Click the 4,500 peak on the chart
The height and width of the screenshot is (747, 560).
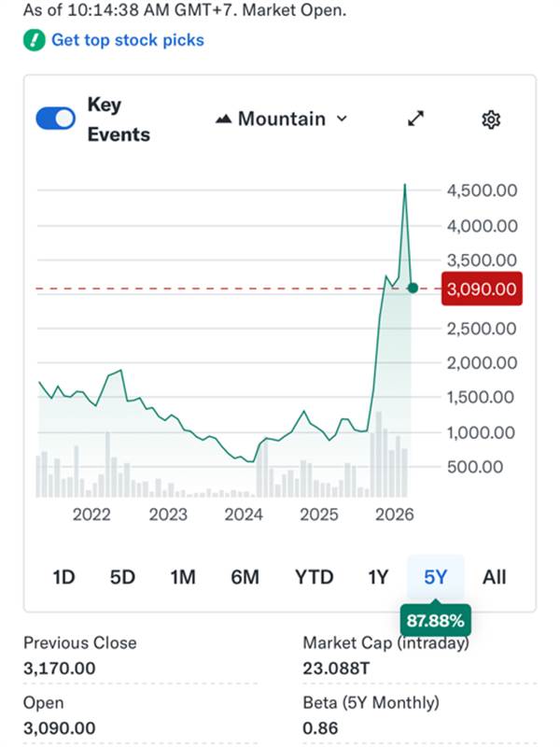404,187
